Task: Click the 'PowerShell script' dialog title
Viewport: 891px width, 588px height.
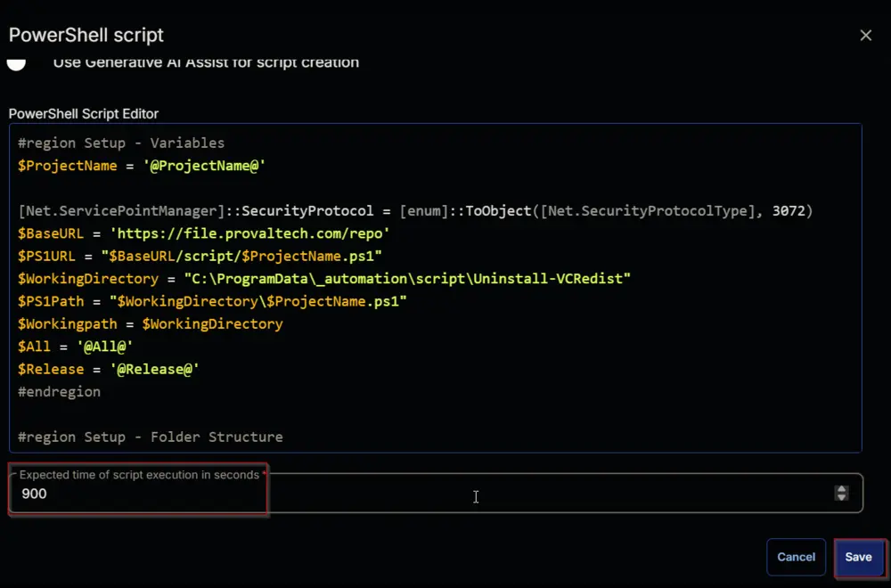Action: (x=86, y=36)
